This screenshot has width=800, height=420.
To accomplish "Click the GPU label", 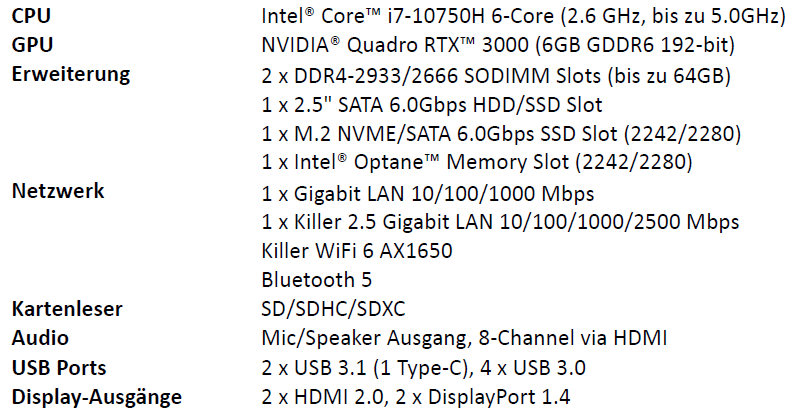I will pos(32,45).
